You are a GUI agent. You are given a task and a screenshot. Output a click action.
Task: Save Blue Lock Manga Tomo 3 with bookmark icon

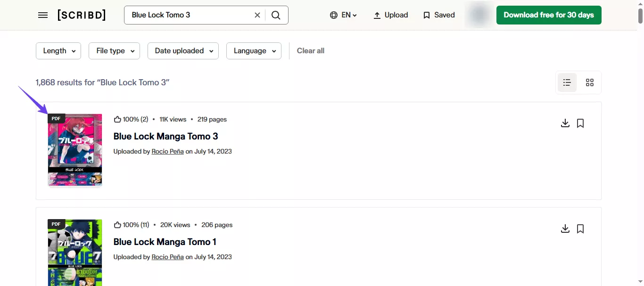(580, 123)
